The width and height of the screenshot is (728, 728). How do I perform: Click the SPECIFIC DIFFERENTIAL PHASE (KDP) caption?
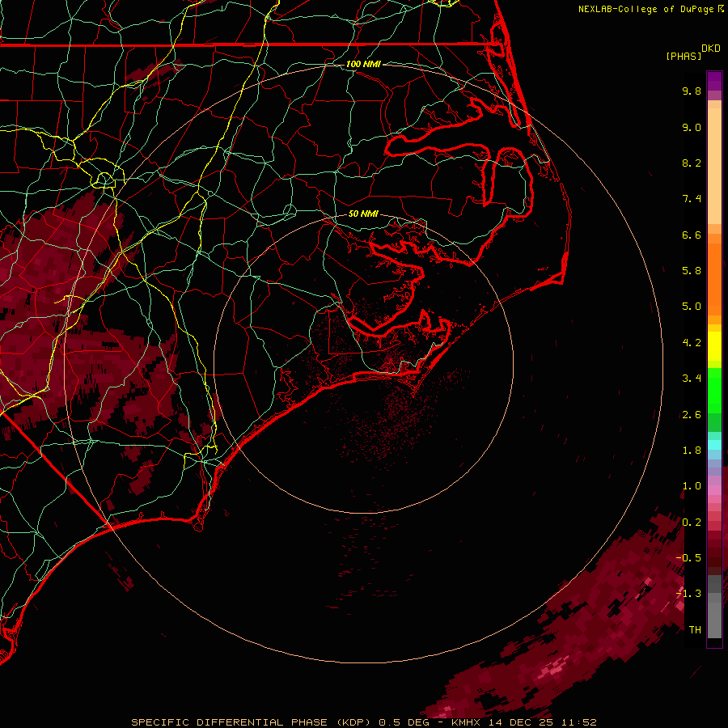click(x=251, y=722)
